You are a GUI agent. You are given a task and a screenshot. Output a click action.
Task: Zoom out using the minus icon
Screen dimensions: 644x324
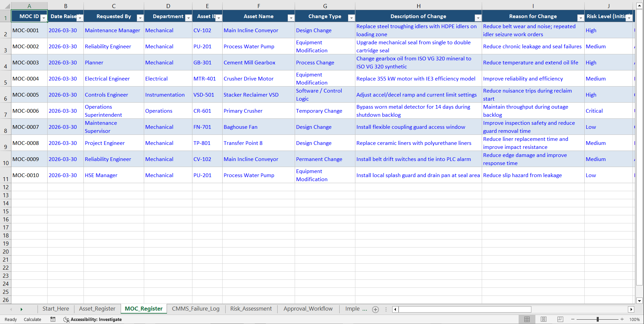pyautogui.click(x=573, y=319)
